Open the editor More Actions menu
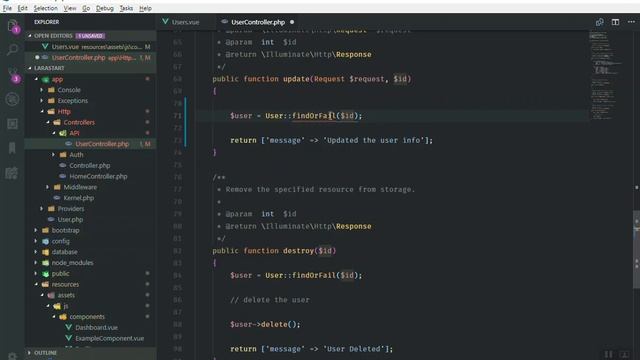640x360 pixels. [631, 22]
